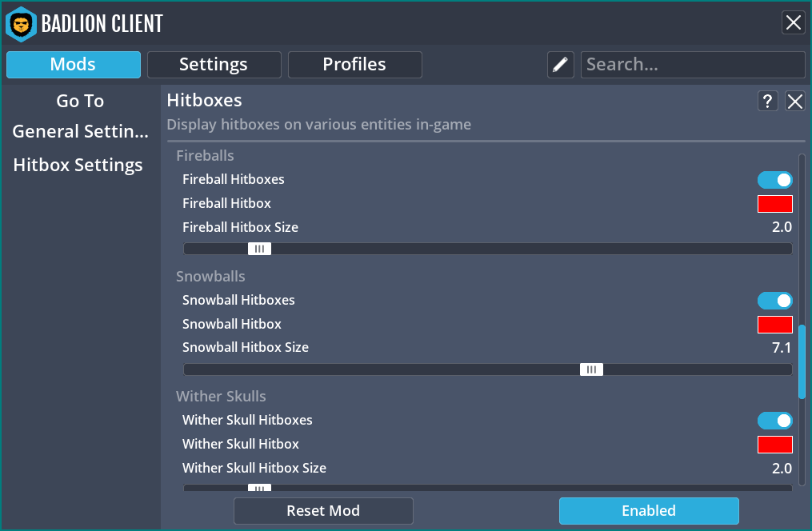Disable Wither Skull Hitboxes switch
Viewport: 812px width, 531px height.
click(x=774, y=421)
